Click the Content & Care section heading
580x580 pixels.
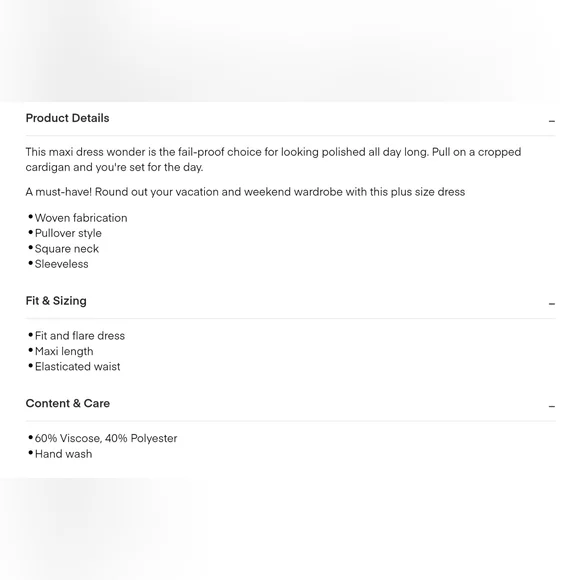68,403
